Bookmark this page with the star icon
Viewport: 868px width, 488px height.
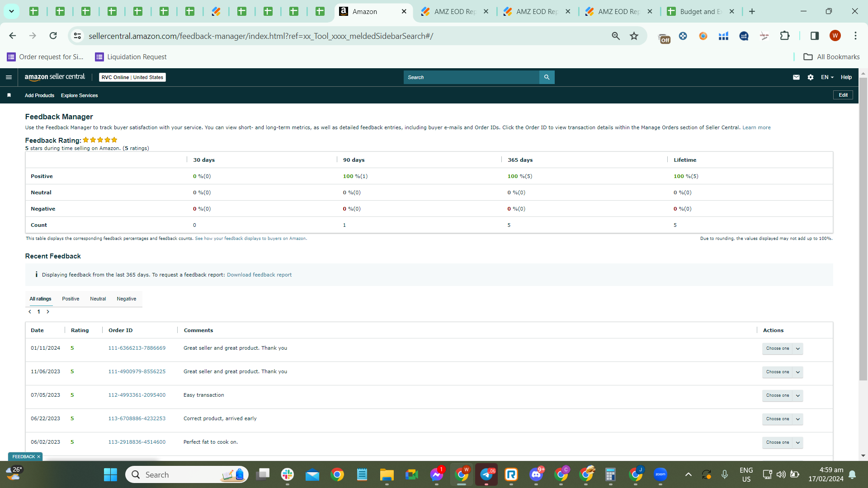634,36
